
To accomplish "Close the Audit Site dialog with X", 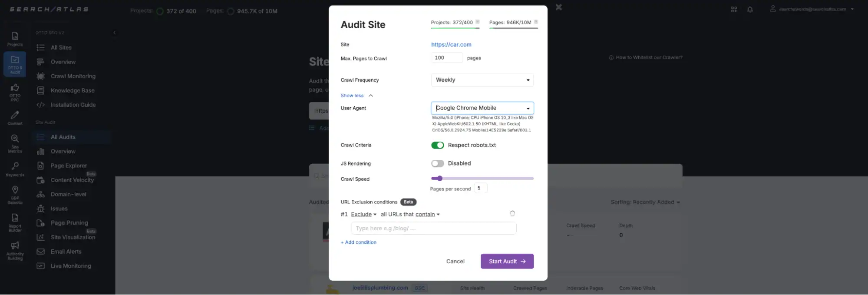I will coord(558,7).
